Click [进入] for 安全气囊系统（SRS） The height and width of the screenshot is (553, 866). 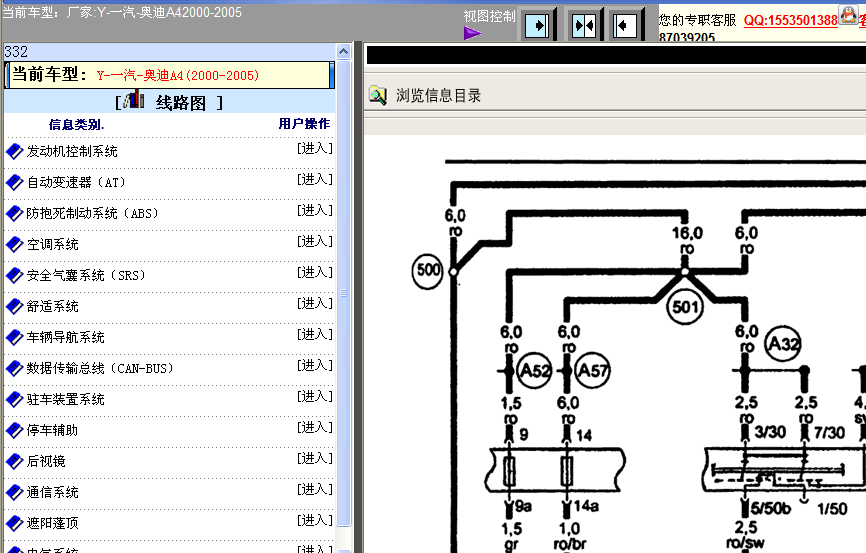pyautogui.click(x=315, y=272)
